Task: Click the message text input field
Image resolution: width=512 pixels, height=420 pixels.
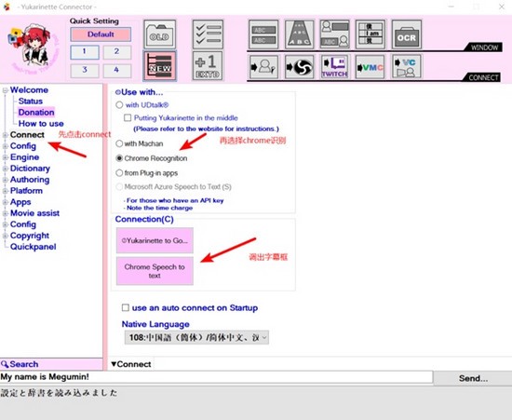Action: click(217, 377)
